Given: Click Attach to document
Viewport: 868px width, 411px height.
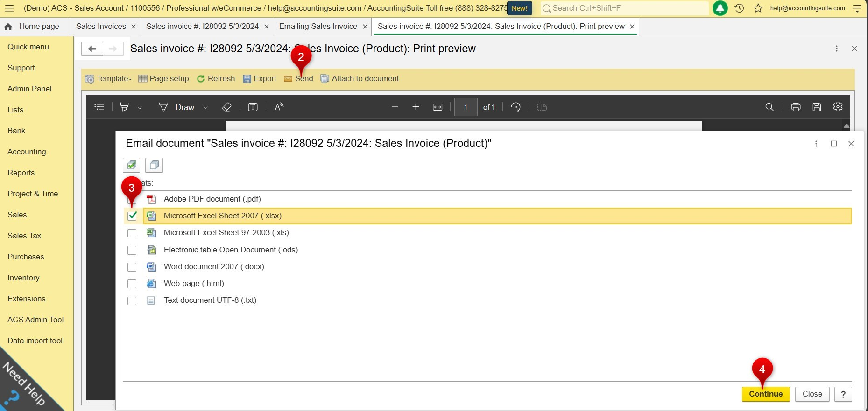Looking at the screenshot, I should pos(360,78).
